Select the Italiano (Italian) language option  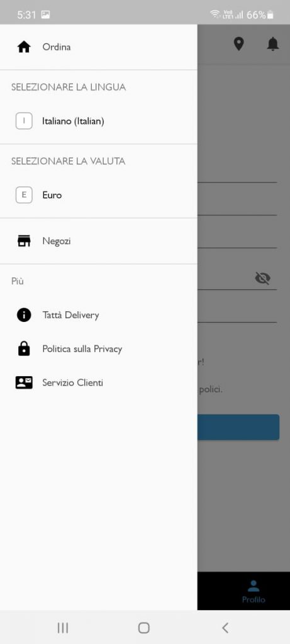99,121
